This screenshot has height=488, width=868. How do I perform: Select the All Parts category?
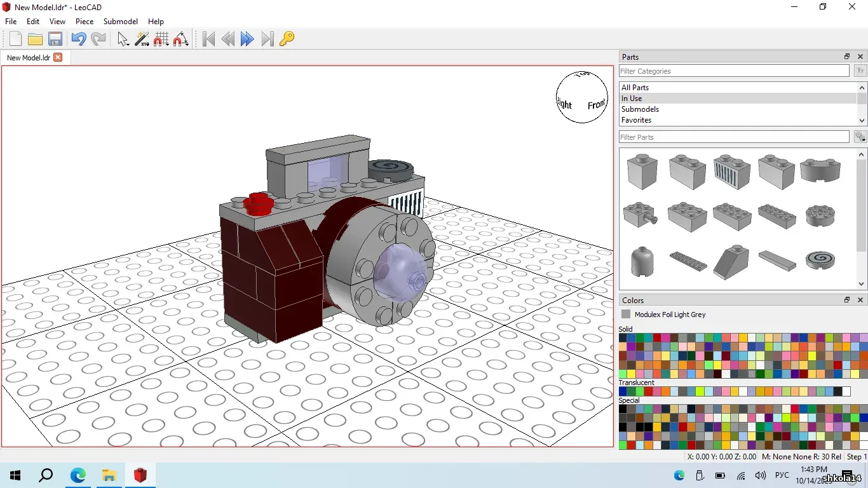point(635,88)
